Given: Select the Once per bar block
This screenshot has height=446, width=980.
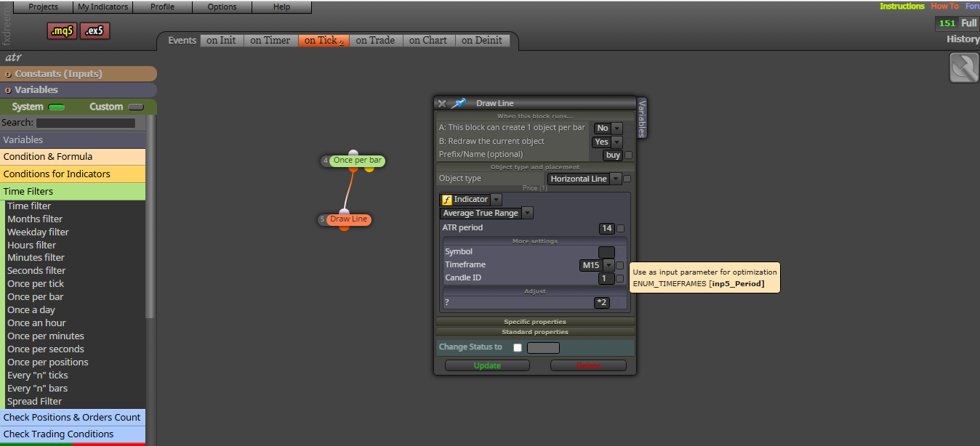Looking at the screenshot, I should pos(357,161).
